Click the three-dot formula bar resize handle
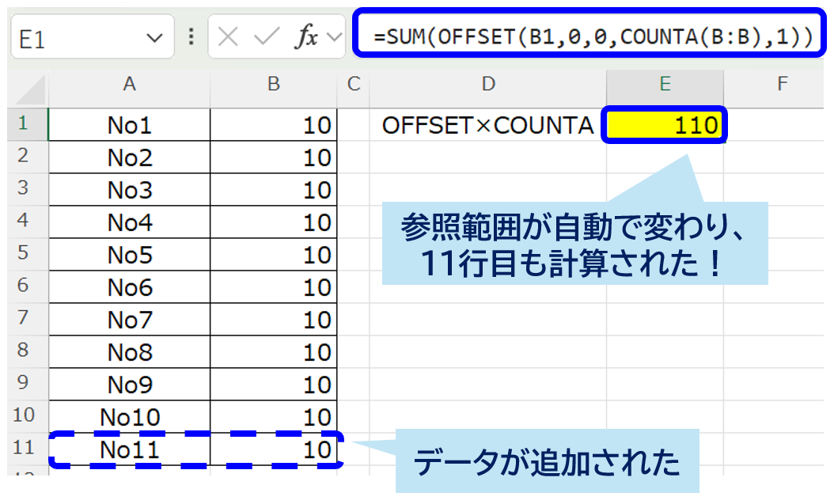The width and height of the screenshot is (834, 504). click(191, 38)
